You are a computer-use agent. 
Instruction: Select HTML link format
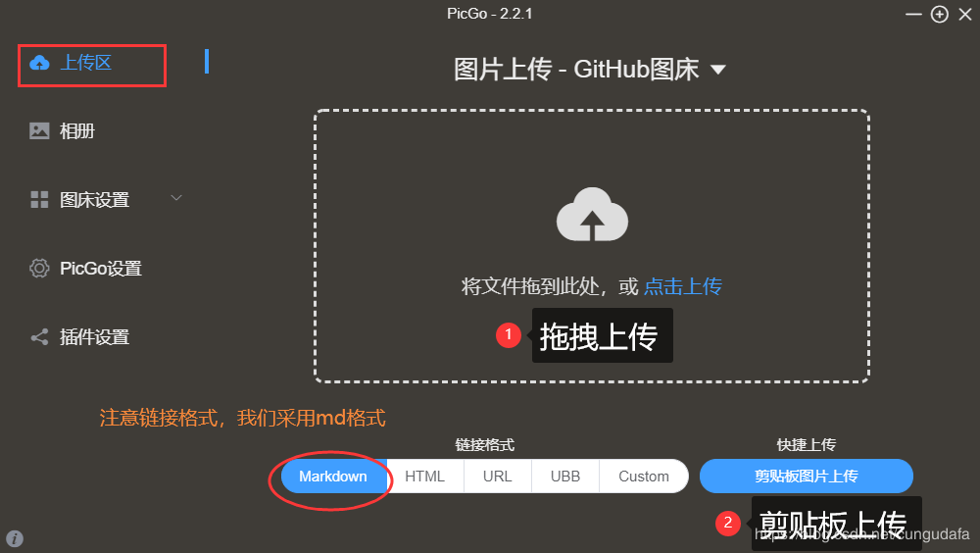click(425, 477)
